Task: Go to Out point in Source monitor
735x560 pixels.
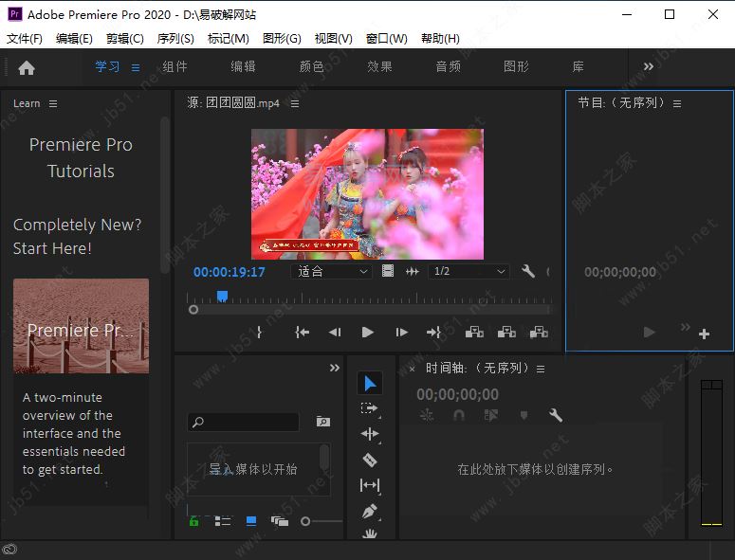Action: coord(433,333)
